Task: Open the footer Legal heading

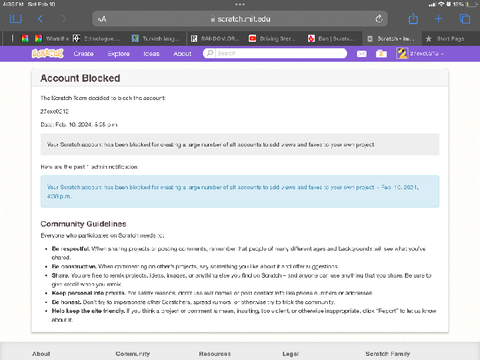Action: [291, 354]
